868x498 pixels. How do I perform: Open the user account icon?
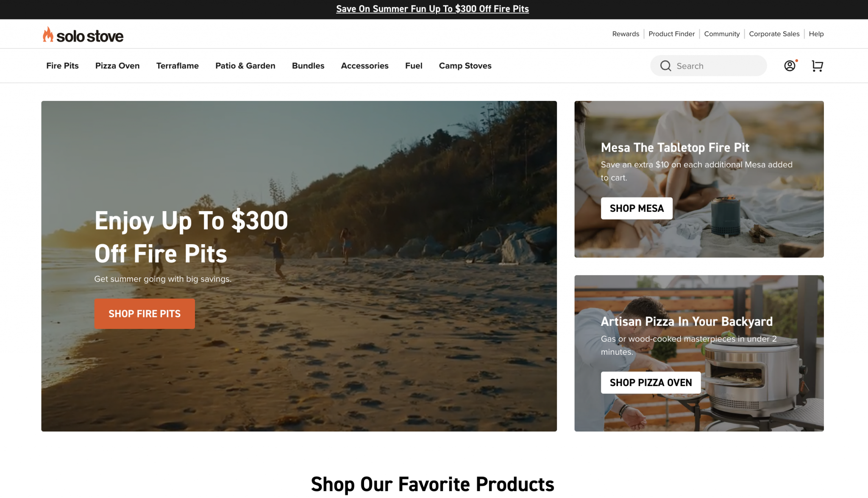tap(790, 66)
